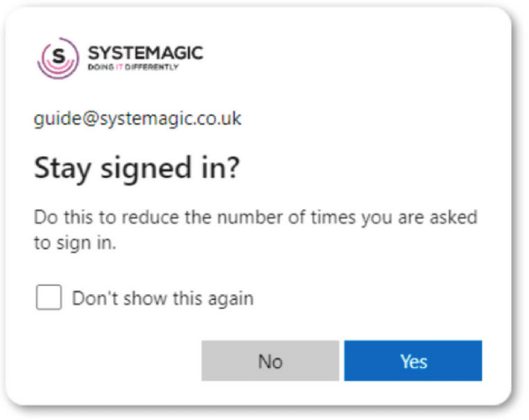Hit the grey No button
529x420 pixels.
point(271,361)
